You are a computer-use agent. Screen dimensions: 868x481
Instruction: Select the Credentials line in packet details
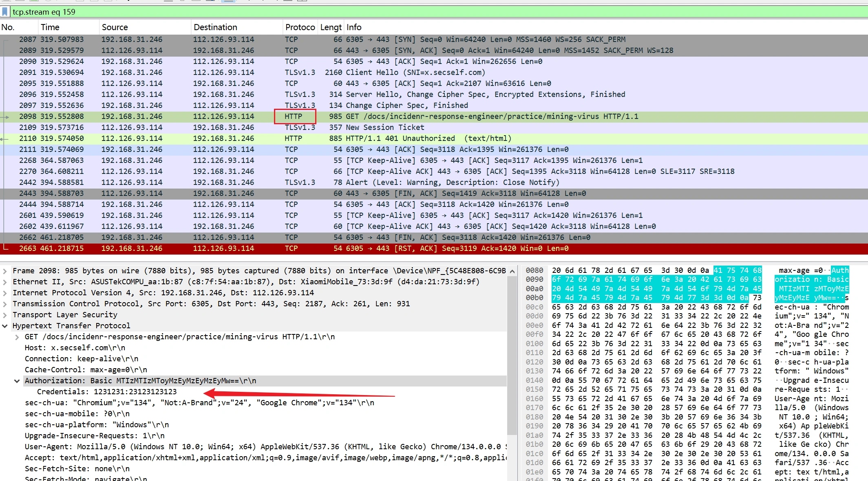pyautogui.click(x=107, y=392)
